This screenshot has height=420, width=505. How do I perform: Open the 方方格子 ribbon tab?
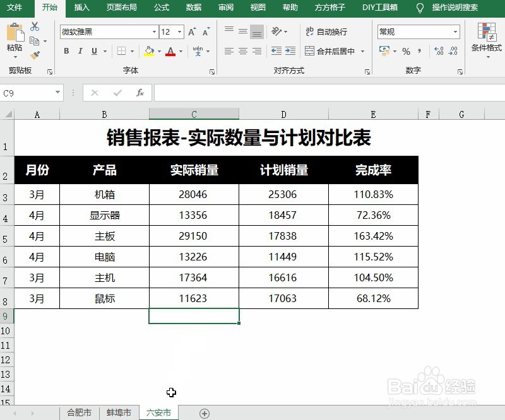(x=332, y=8)
